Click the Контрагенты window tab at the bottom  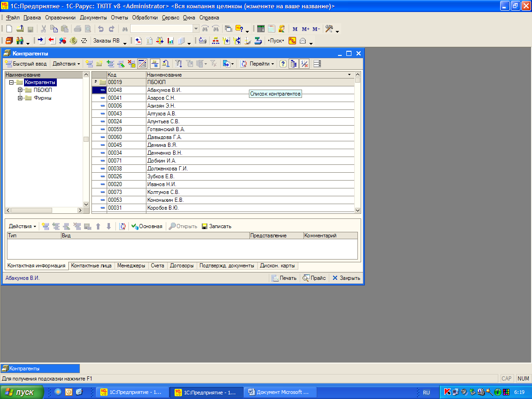40,369
